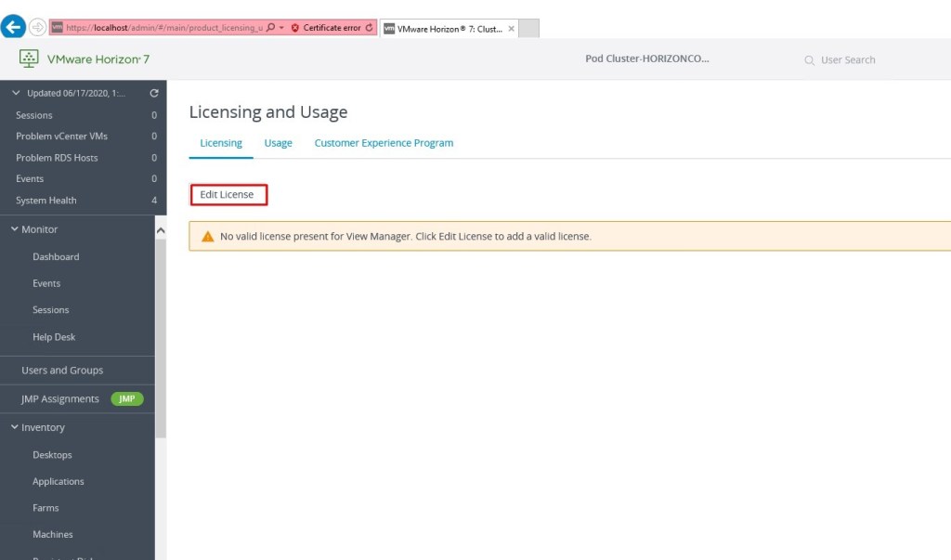Open the Customer Experience Program tab
The image size is (951, 560).
coord(384,143)
